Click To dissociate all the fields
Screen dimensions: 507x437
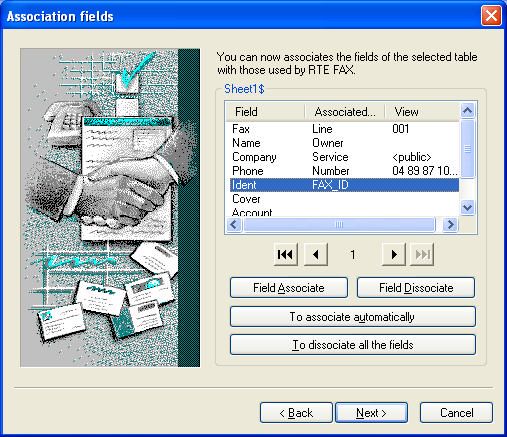353,345
